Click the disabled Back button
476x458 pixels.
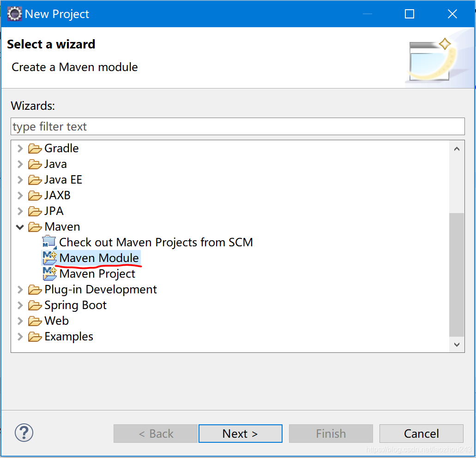click(156, 434)
